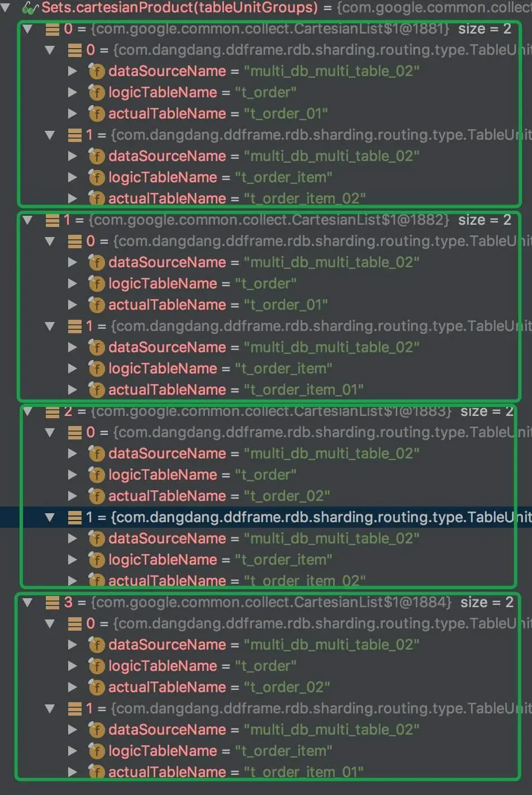The width and height of the screenshot is (532, 795).
Task: Click the field icon of t_order_item_02 under @1881
Action: click(97, 198)
